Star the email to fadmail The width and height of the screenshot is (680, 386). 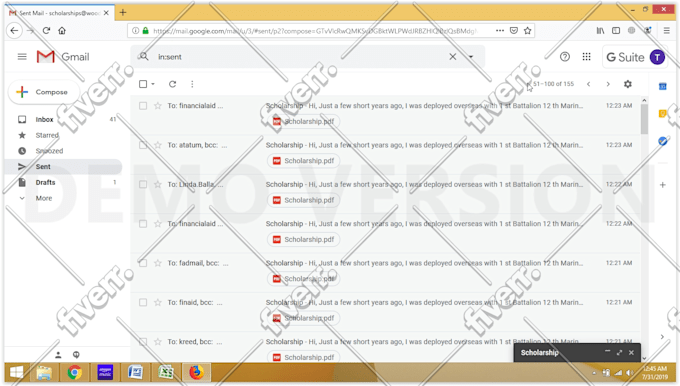[158, 263]
